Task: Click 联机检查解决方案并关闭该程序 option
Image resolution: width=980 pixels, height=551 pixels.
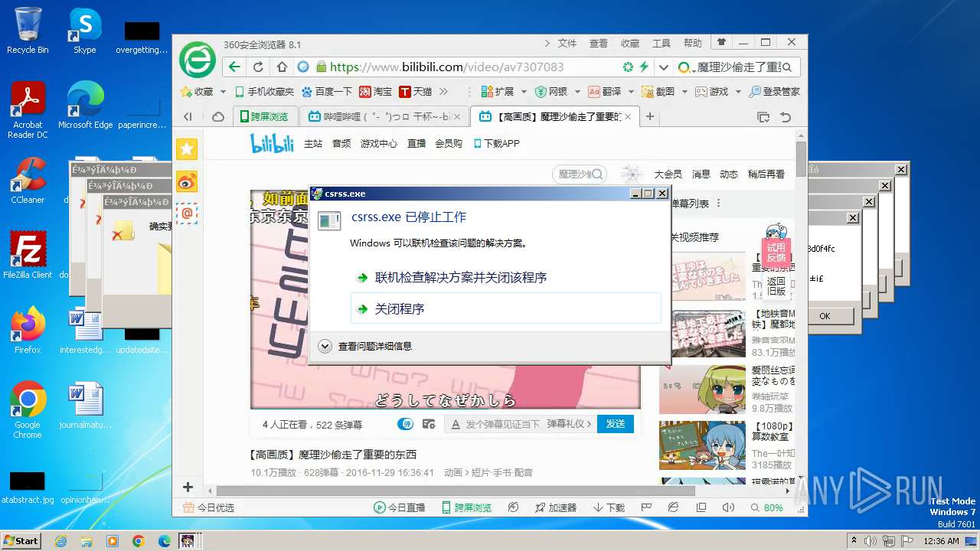Action: pos(461,278)
